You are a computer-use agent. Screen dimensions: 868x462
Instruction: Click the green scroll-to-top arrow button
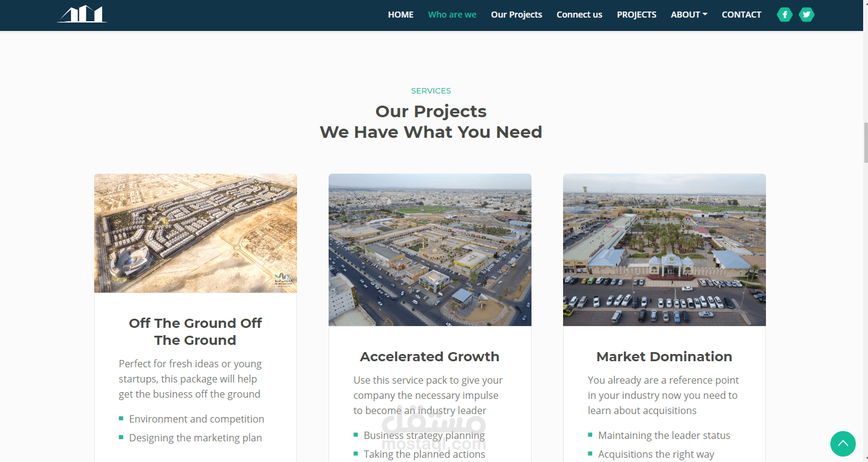843,444
